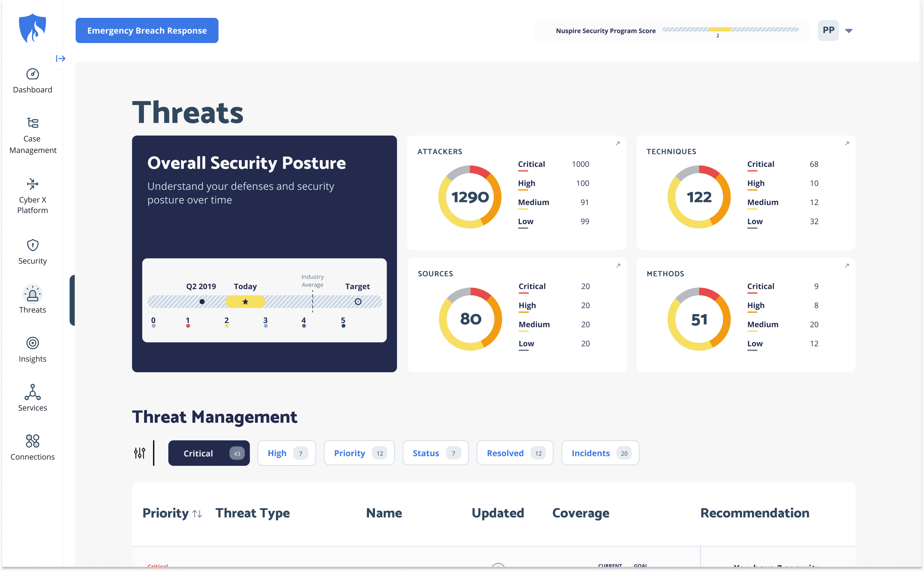Click the Nuspire Security Program Score bar

point(730,29)
